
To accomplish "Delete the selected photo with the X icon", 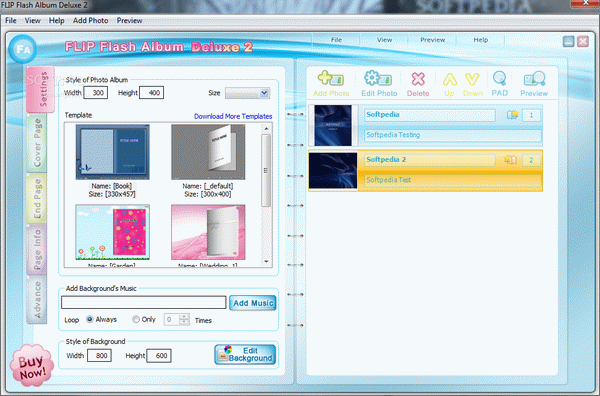I will point(418,79).
